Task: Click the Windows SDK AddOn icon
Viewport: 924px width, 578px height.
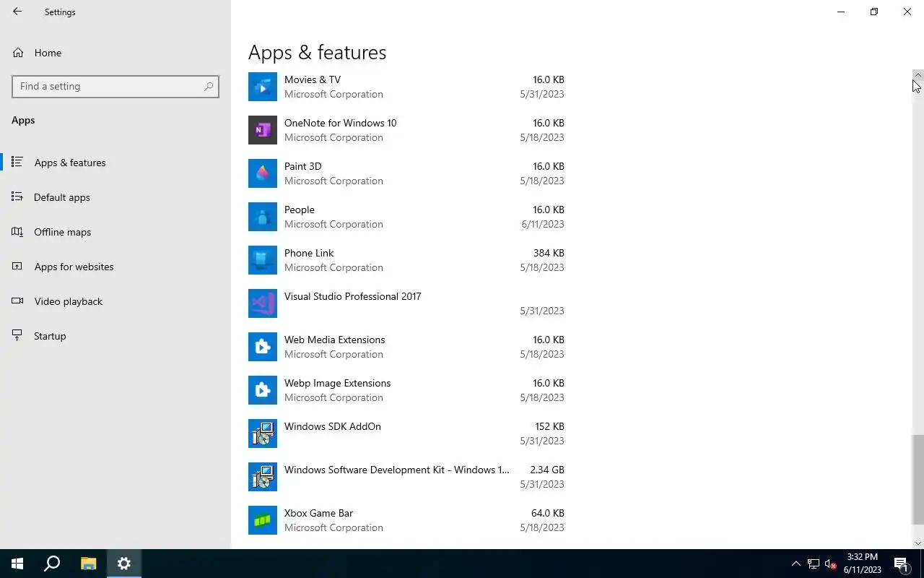Action: tap(263, 433)
